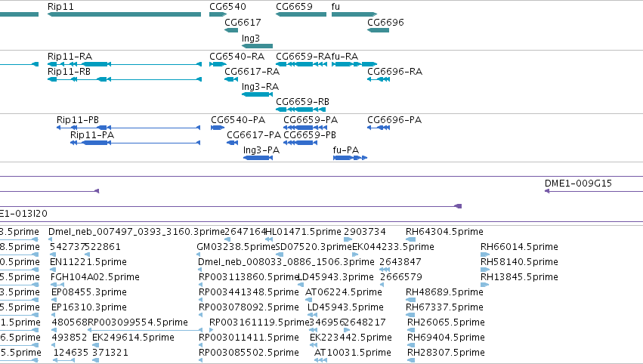Click EST EK044233.5prime
643x364 pixels.
[x=393, y=247]
